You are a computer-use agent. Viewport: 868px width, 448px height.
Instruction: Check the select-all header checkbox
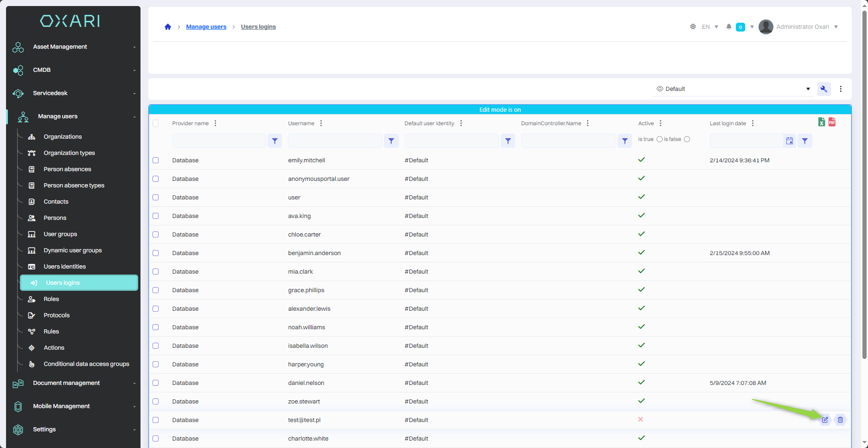[x=156, y=123]
